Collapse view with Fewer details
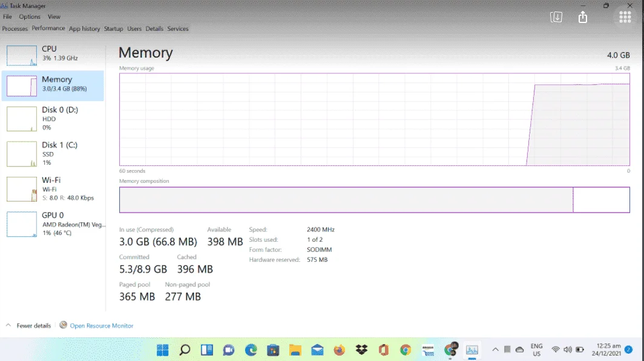 click(x=28, y=326)
